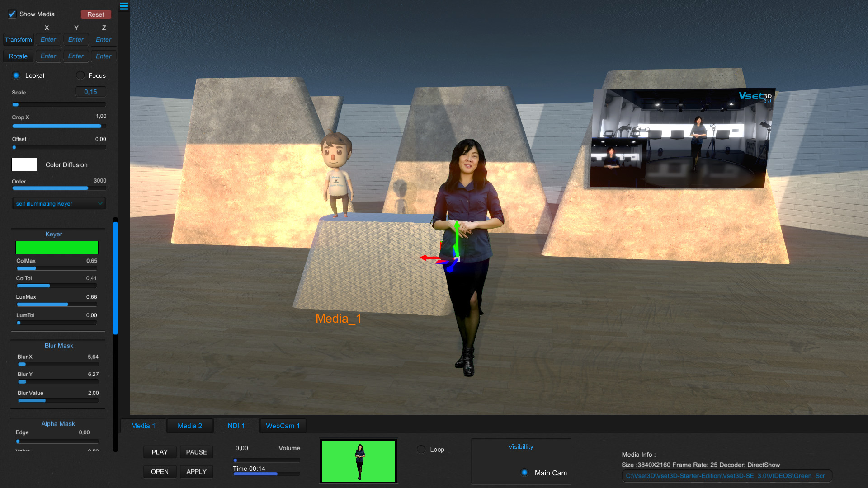
Task: Click the hamburger menu icon
Action: (x=124, y=6)
